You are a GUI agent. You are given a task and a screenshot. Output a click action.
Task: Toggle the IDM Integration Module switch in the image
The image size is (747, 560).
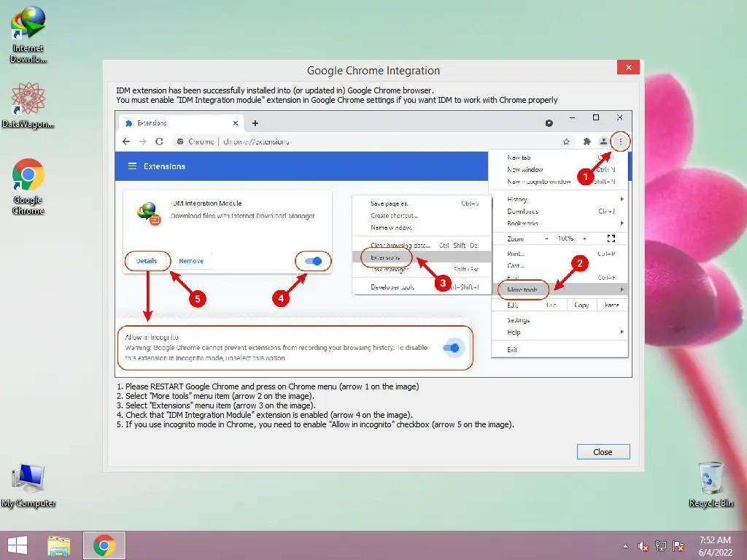(313, 261)
